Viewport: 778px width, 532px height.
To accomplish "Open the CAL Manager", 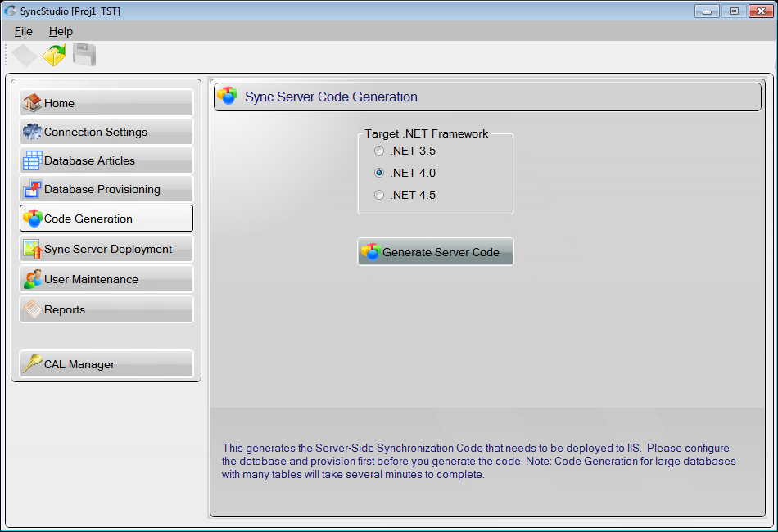I will coord(106,364).
